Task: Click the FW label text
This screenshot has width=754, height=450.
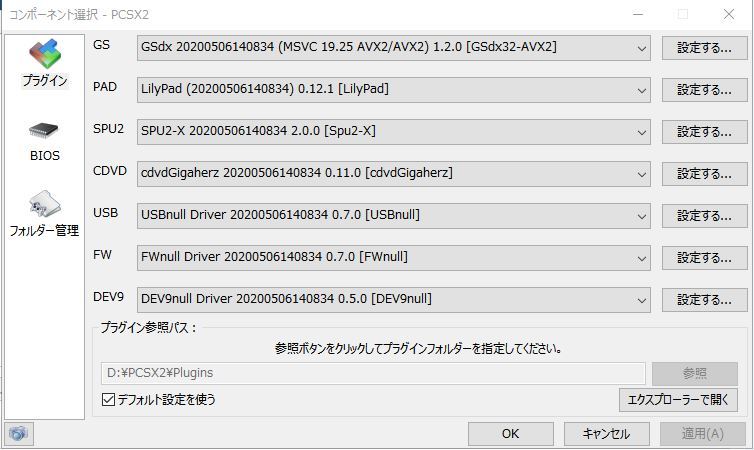Action: (x=102, y=254)
